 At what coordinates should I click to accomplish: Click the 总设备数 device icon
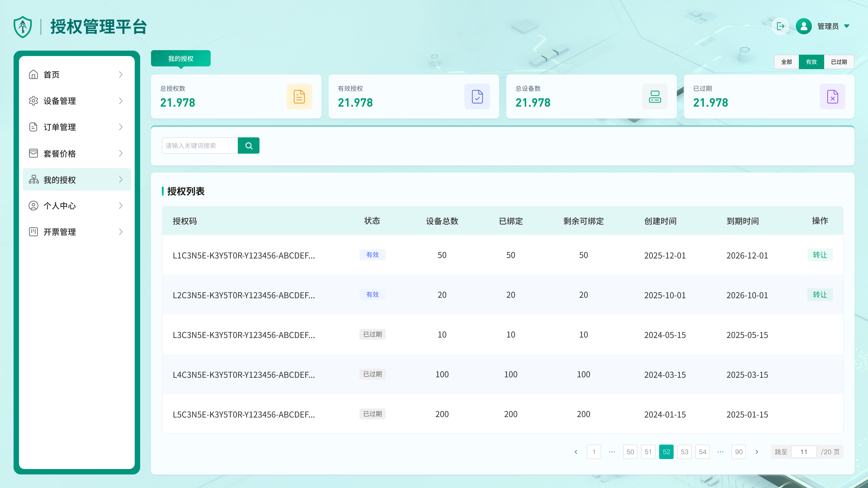[x=655, y=97]
